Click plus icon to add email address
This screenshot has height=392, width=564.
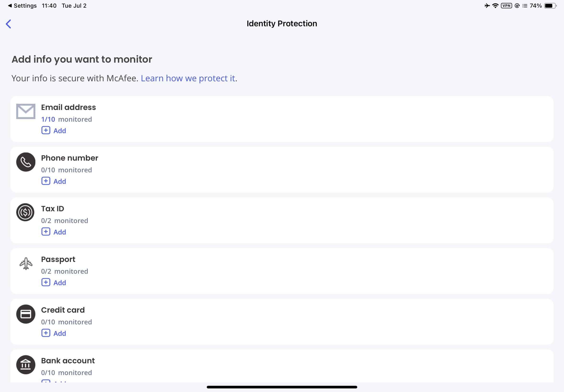coord(46,131)
